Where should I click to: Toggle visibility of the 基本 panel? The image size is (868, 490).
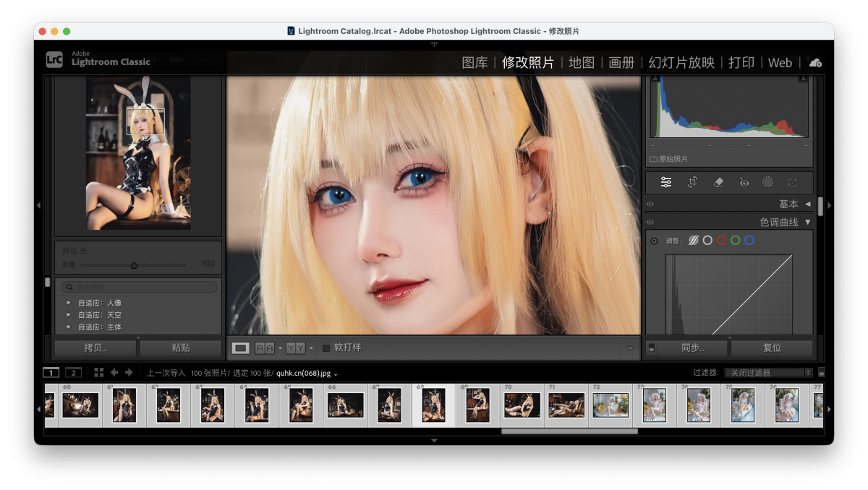click(650, 205)
